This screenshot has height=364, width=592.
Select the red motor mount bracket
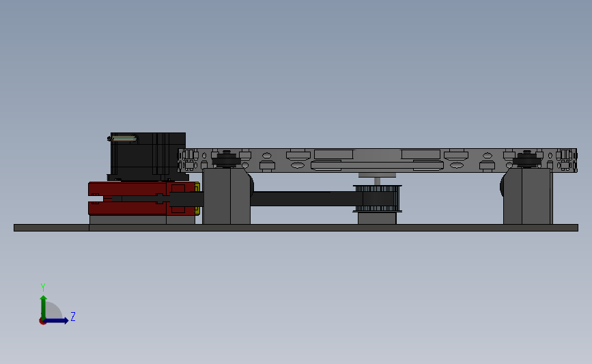tap(143, 199)
